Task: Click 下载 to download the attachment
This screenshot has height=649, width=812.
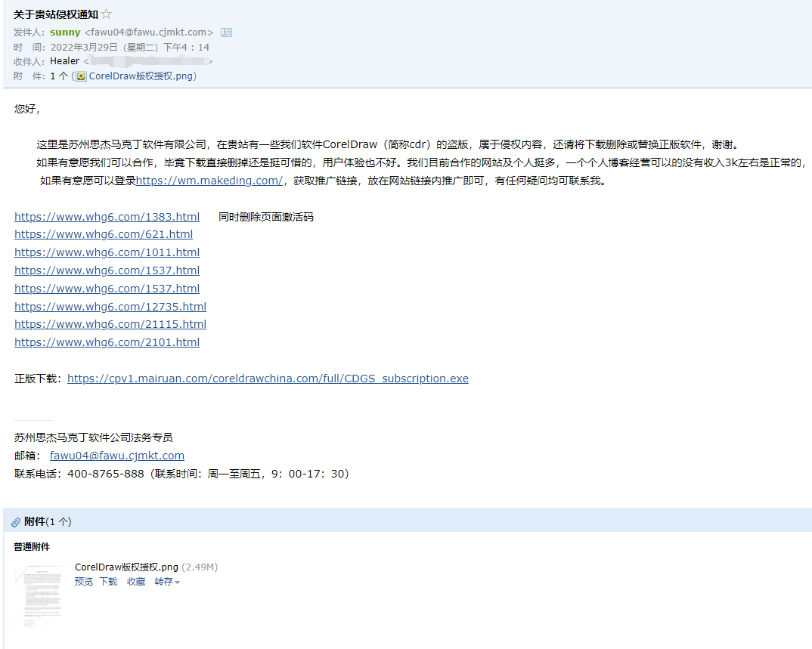Action: point(108,582)
